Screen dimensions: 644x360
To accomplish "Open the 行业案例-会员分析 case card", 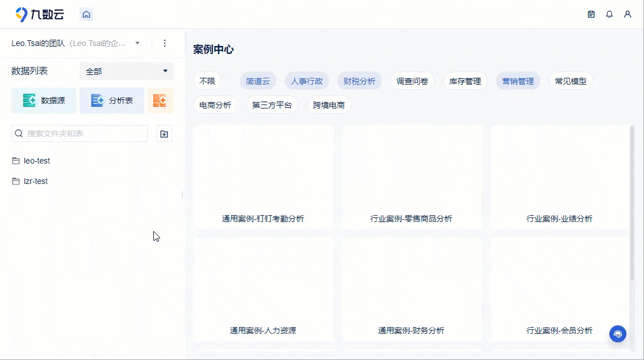I will tap(559, 289).
